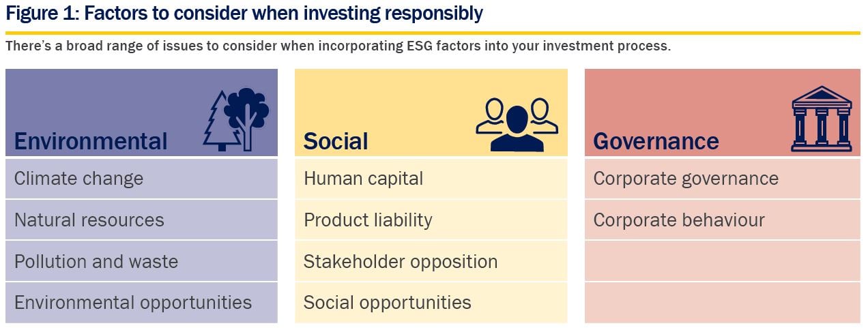The image size is (868, 328).
Task: Click the last empty Governance row
Action: (723, 303)
